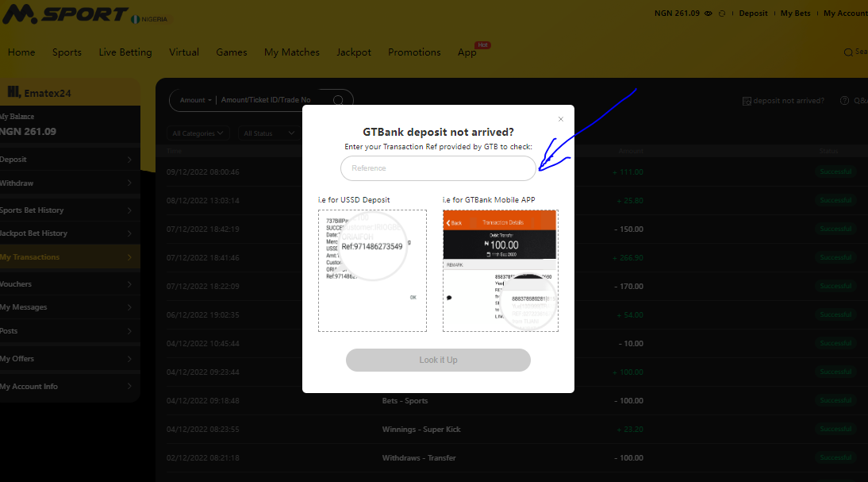
Task: Expand the All Categories filter
Action: [198, 133]
